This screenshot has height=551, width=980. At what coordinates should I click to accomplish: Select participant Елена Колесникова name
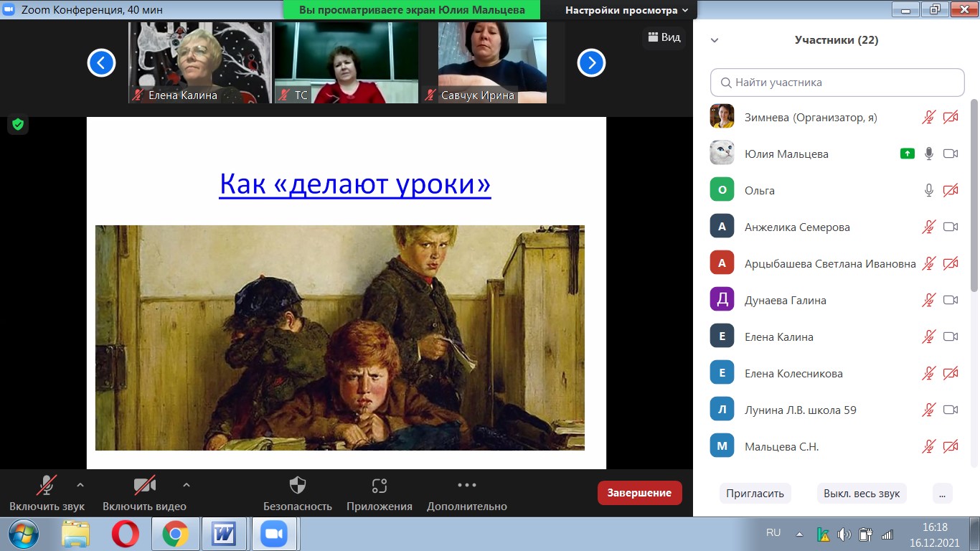793,373
